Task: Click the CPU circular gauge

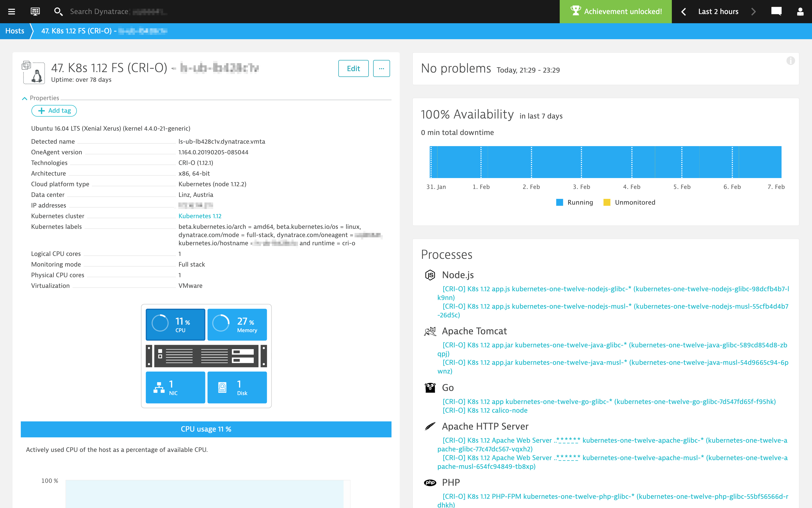Action: point(160,323)
